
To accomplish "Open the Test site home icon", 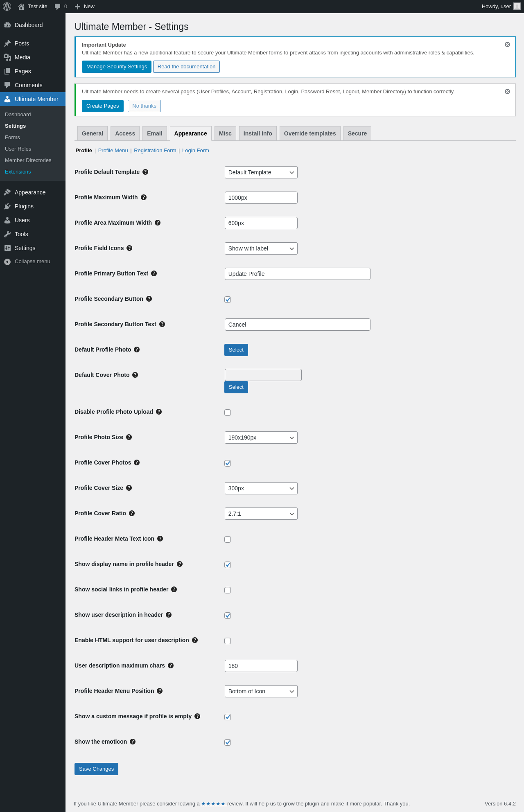I will point(21,7).
